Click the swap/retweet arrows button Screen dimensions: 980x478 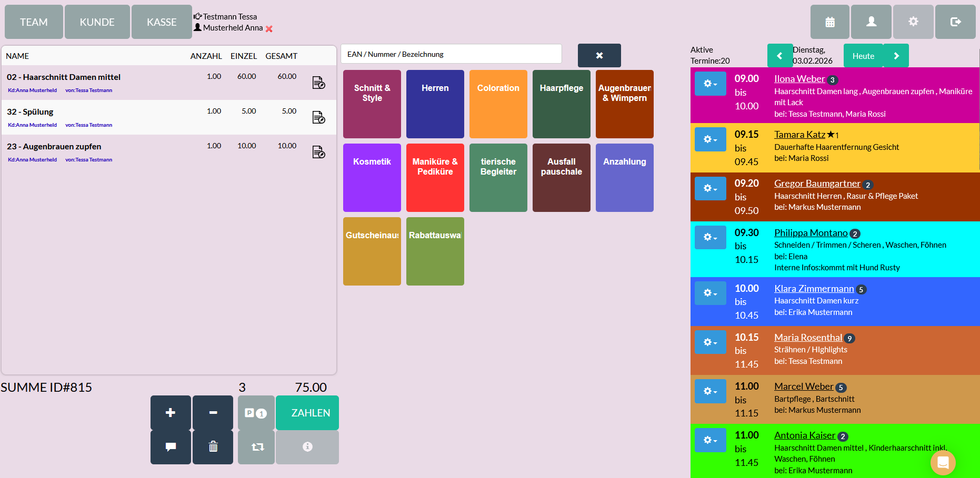[x=257, y=447]
